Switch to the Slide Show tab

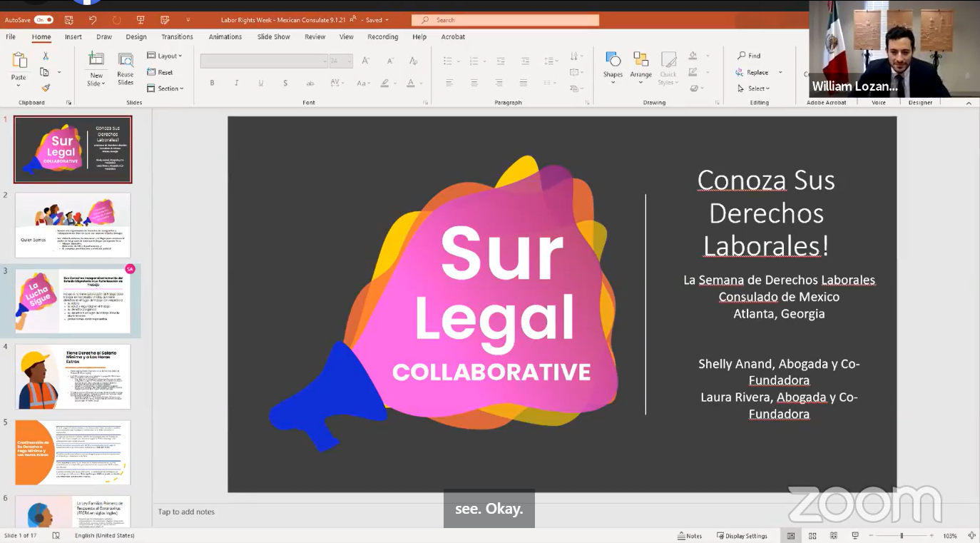pyautogui.click(x=274, y=37)
